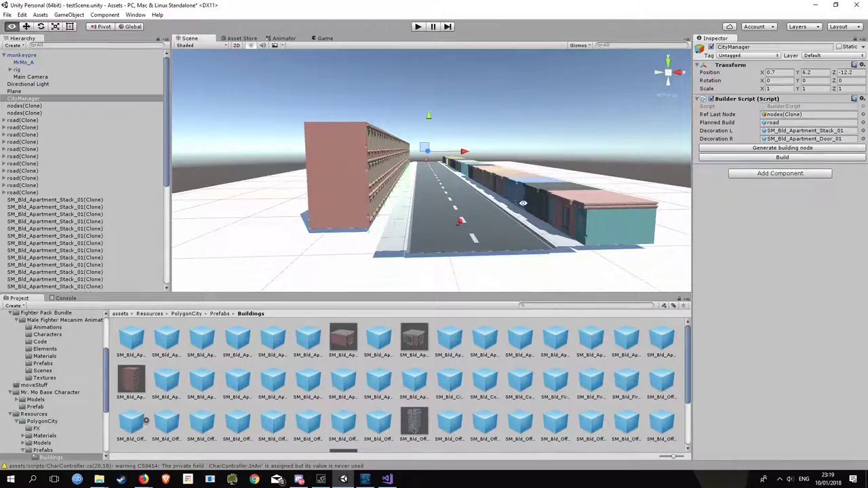Click the Add Component button

click(x=780, y=174)
